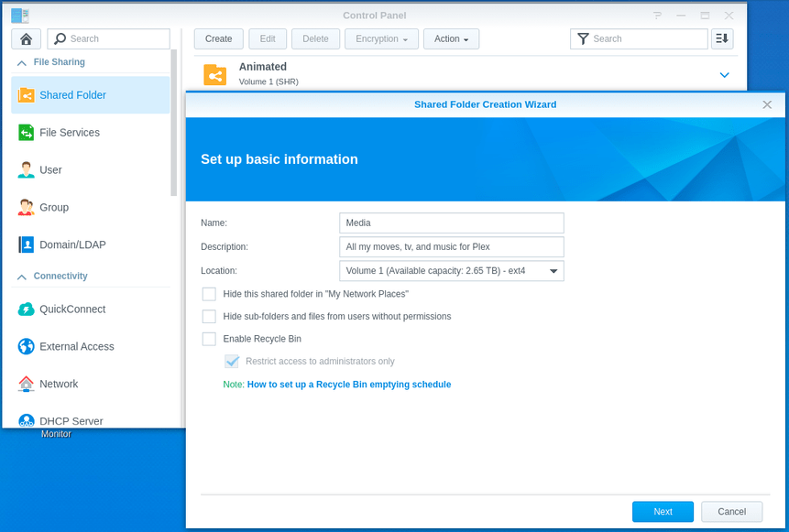Open the Encryption dropdown button
The height and width of the screenshot is (532, 789).
tap(381, 38)
